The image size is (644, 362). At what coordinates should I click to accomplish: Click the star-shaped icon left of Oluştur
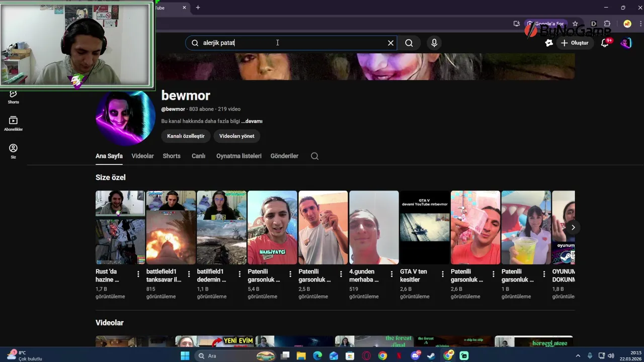(x=549, y=43)
